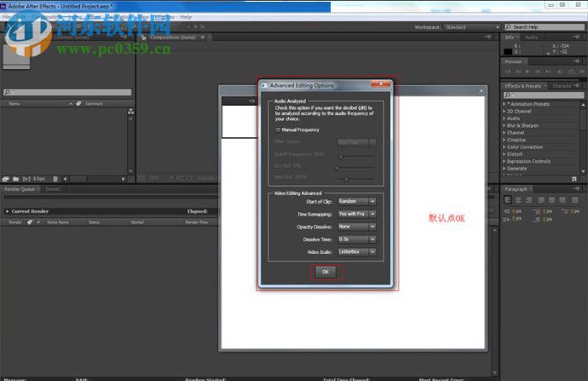This screenshot has width=588, height=381.
Task: Enable the Manual Frequency checkbox
Action: 278,130
